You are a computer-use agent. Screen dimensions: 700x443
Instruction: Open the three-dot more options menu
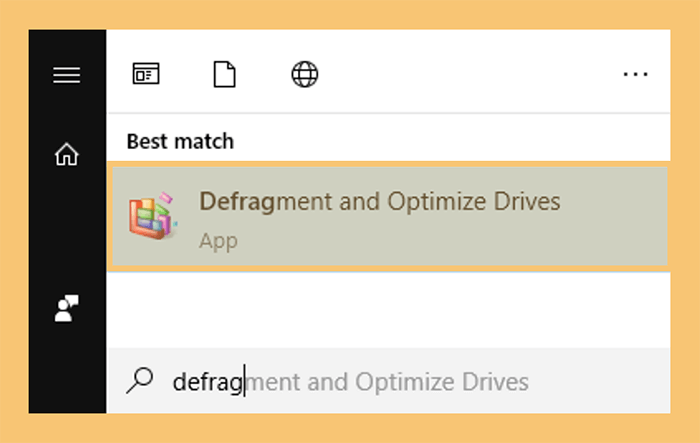pyautogui.click(x=636, y=74)
